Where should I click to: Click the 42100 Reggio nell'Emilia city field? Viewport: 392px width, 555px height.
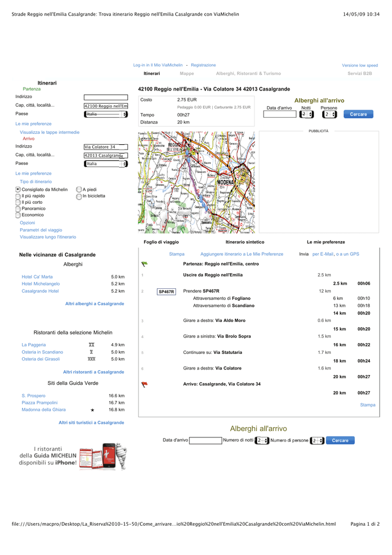(106, 106)
